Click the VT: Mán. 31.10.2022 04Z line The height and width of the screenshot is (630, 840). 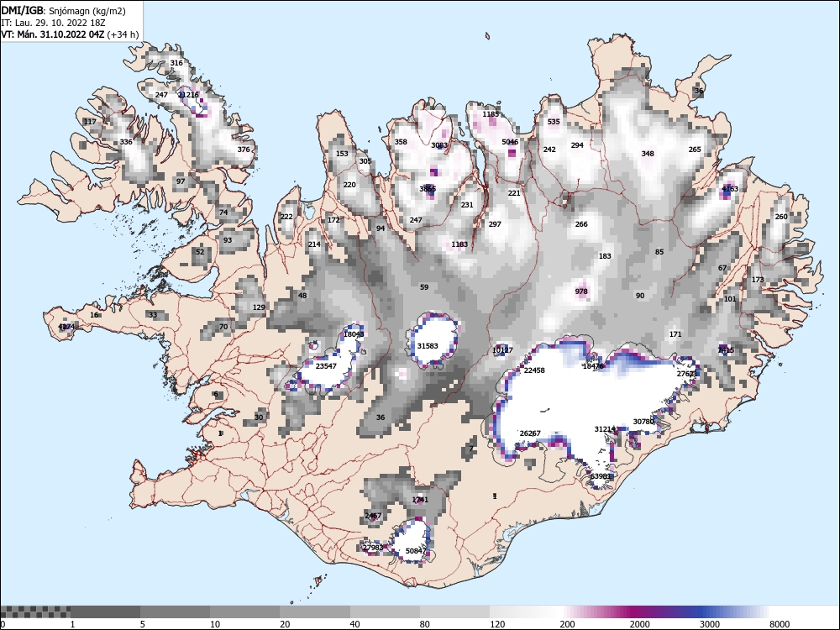[x=70, y=34]
